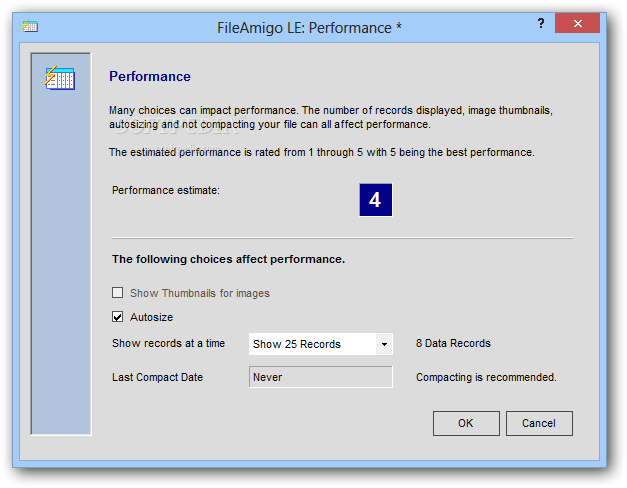This screenshot has width=627, height=488.
Task: Close the Performance dialog window
Action: point(577,23)
